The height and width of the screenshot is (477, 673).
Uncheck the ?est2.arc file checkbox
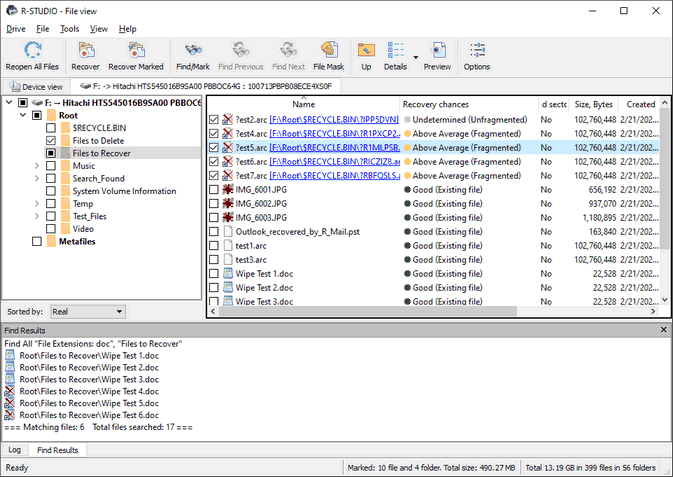[214, 120]
